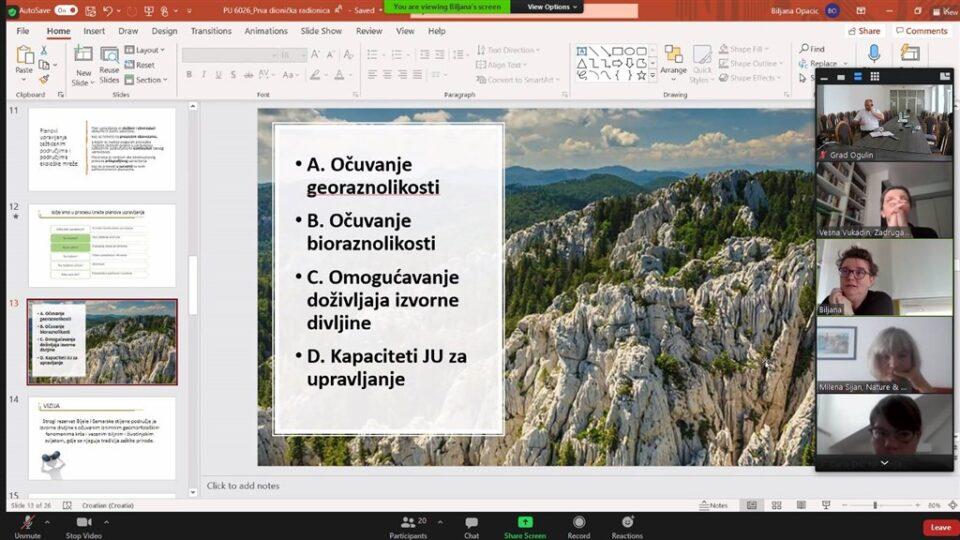Toggle Stop Video in Zoom toolbar

tap(84, 527)
